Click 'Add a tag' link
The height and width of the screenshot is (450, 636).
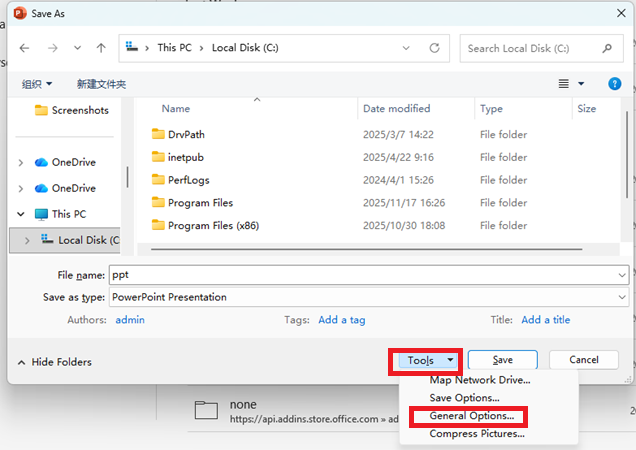pos(342,320)
